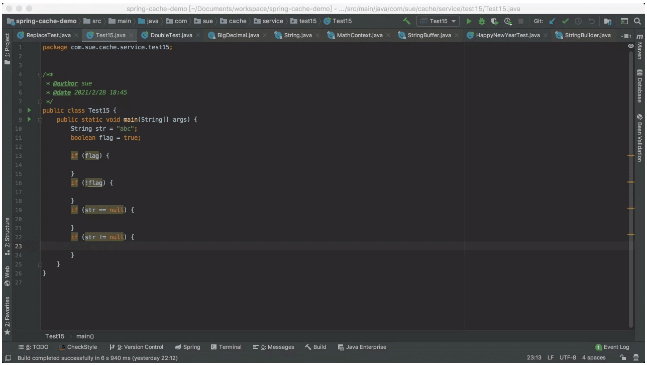The height and width of the screenshot is (365, 647).
Task: Open Project Structure from the toolbar
Action: pyautogui.click(x=607, y=21)
